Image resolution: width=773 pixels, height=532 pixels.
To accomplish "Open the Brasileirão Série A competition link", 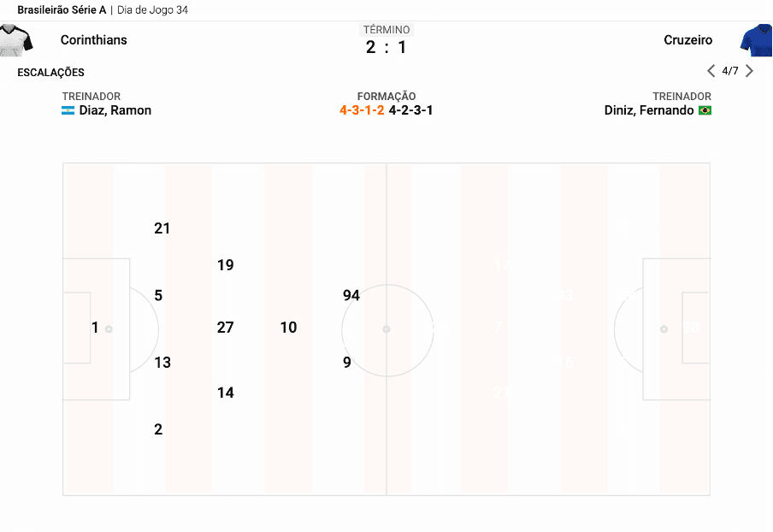I will 62,10.
